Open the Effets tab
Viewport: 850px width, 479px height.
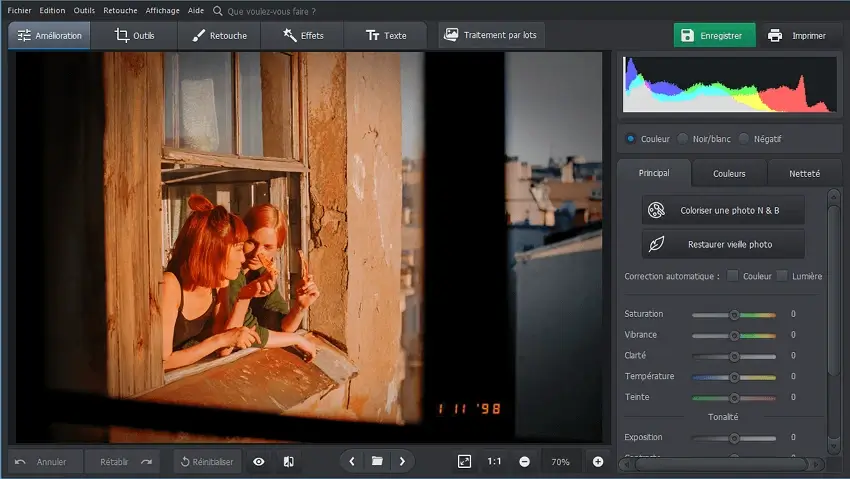[x=302, y=35]
